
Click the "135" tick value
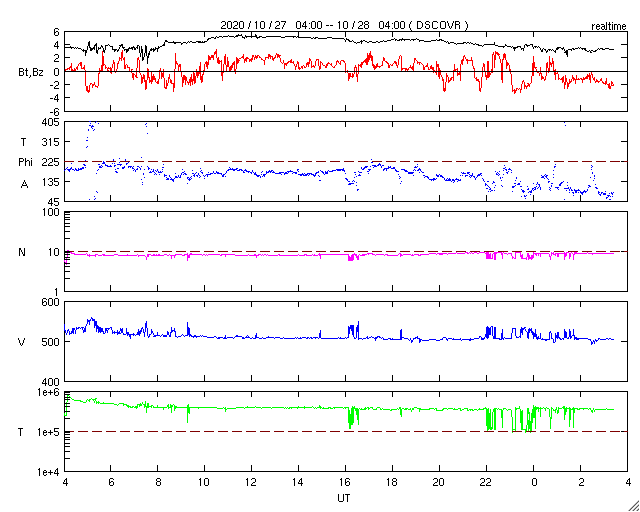(52, 182)
